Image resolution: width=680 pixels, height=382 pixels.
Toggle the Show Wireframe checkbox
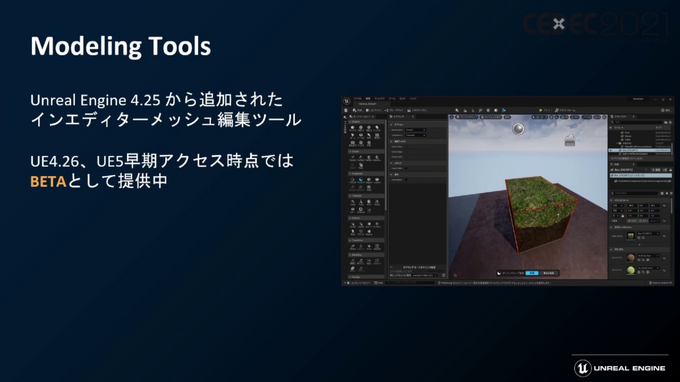(406, 180)
